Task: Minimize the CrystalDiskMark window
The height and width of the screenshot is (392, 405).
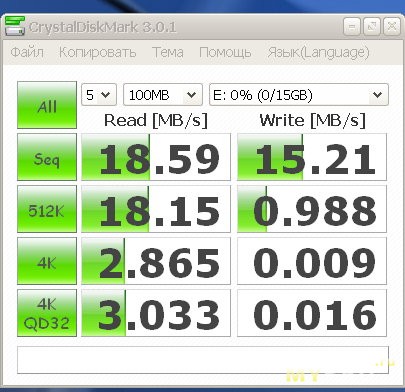Action: (x=352, y=27)
